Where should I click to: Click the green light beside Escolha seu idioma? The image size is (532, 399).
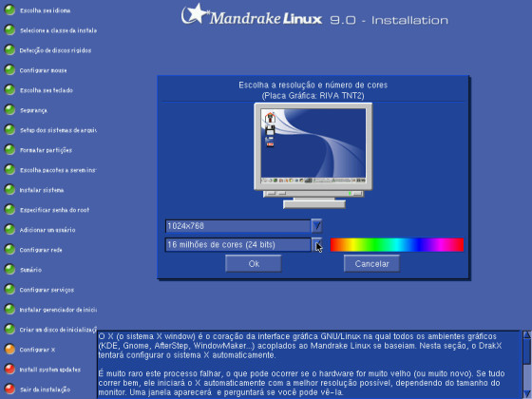click(x=9, y=10)
